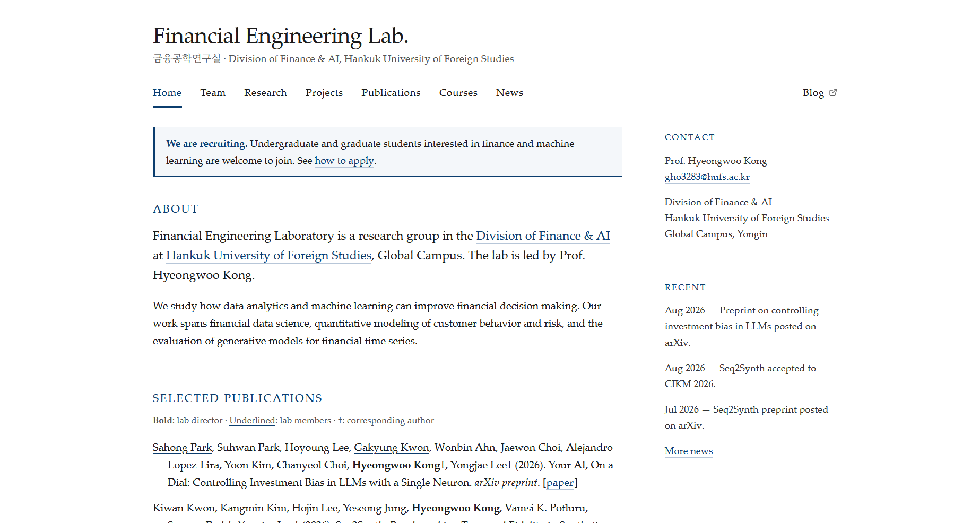This screenshot has width=980, height=523.
Task: Click the SELECTED PUBLICATIONS heading
Action: [x=238, y=398]
